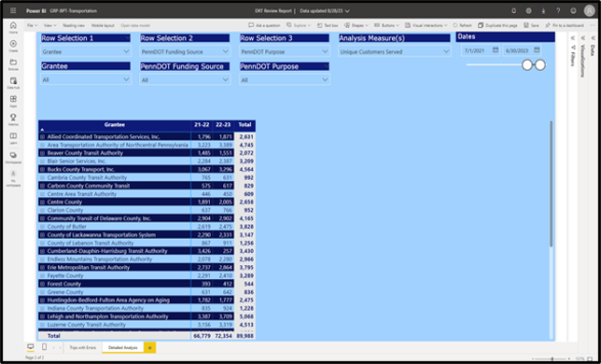Viewport: 601px width, 364px height.
Task: Open notifications bell in header
Action: point(514,10)
